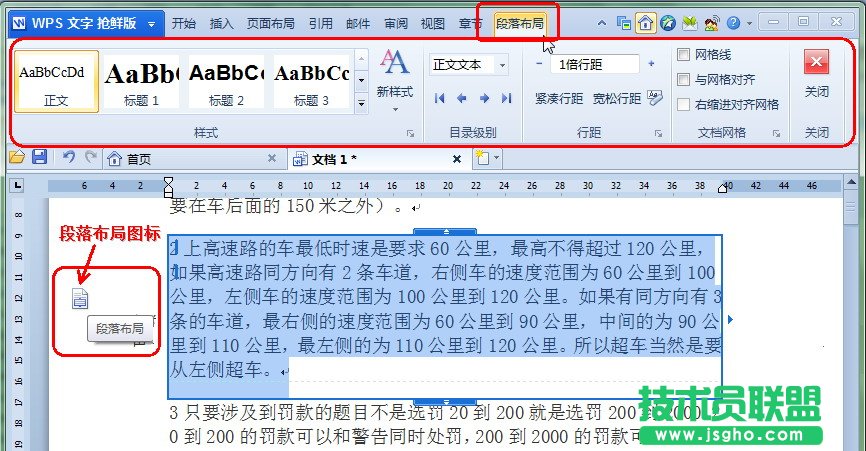The width and height of the screenshot is (866, 451).
Task: Demote to the lowest outline level
Action: [506, 98]
